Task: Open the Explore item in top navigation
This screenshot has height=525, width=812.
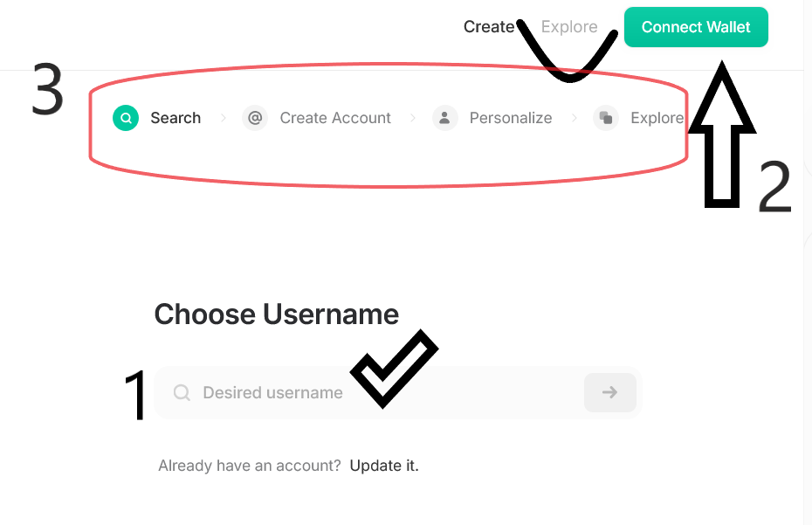Action: point(569,27)
